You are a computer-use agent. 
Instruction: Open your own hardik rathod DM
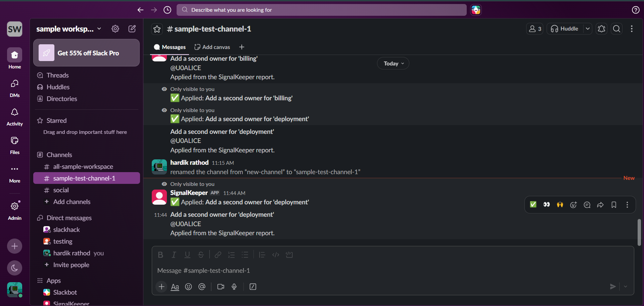pos(87,253)
